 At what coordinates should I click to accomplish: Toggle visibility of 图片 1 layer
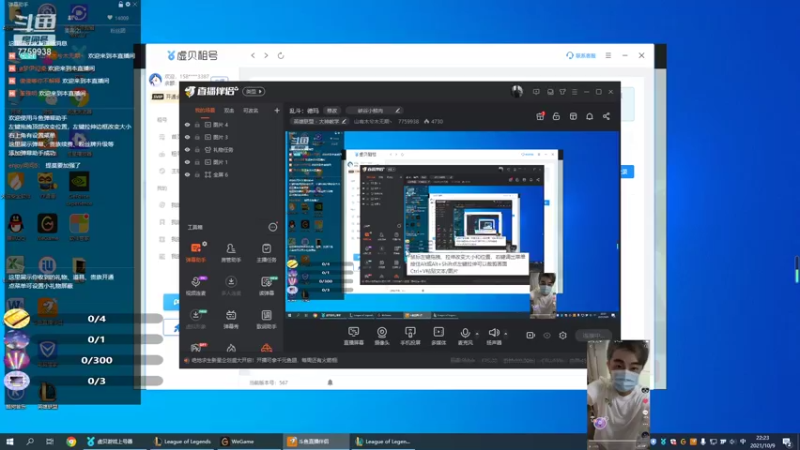tap(187, 162)
